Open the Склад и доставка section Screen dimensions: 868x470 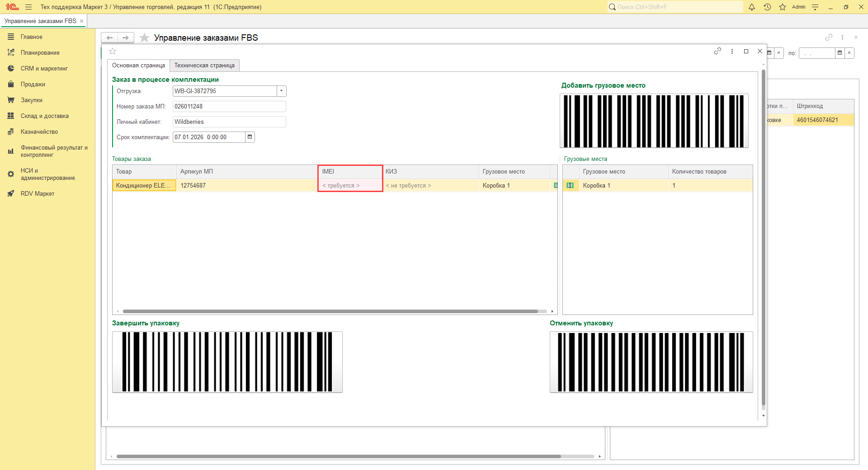44,116
